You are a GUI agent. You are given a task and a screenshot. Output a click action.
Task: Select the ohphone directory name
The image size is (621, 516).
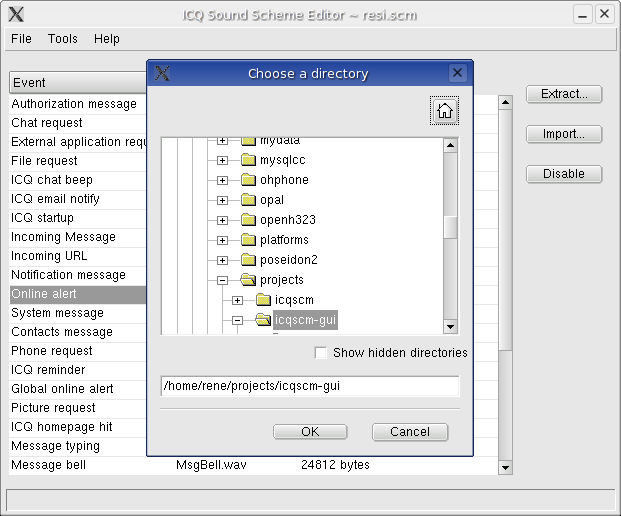pyautogui.click(x=284, y=180)
